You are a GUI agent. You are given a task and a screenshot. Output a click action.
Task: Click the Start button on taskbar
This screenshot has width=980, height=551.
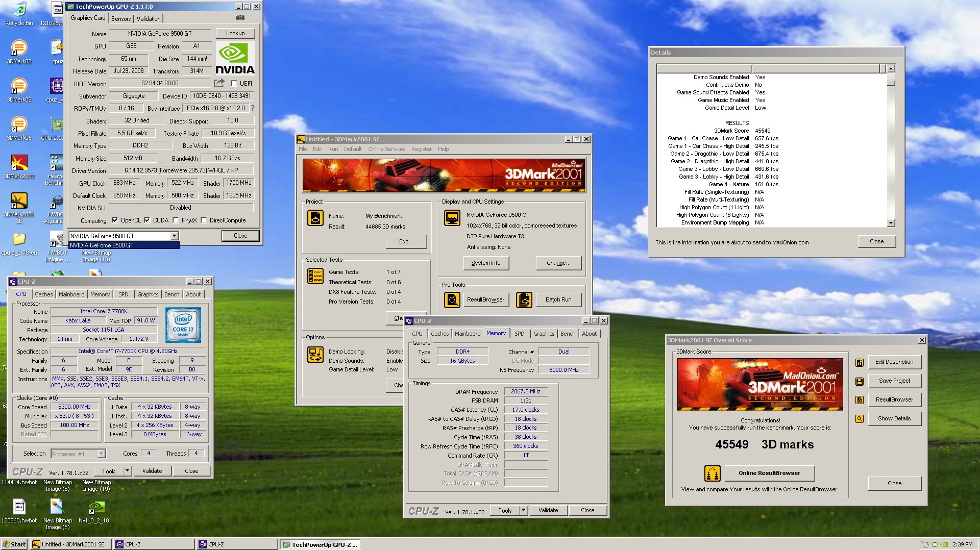[14, 544]
